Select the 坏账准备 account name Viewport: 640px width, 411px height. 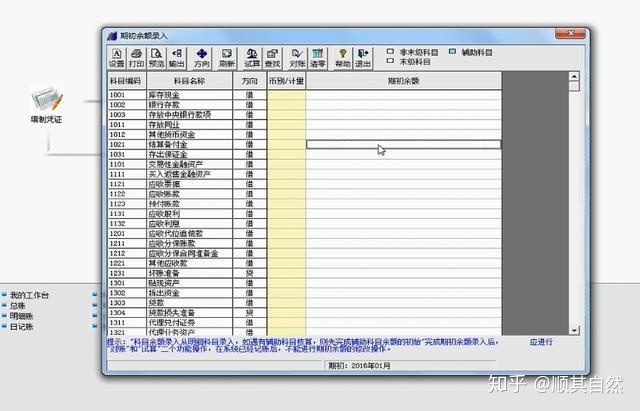pyautogui.click(x=164, y=273)
